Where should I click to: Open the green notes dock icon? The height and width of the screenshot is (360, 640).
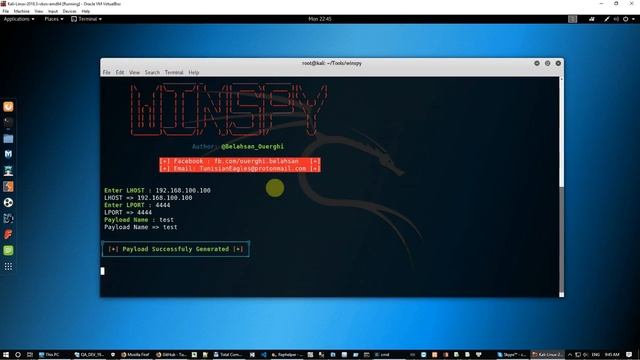tap(8, 250)
